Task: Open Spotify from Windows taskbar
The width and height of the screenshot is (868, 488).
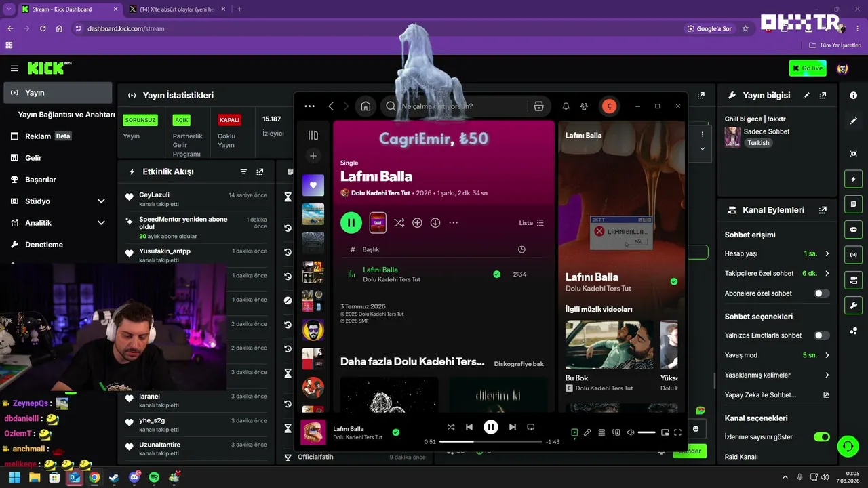Action: [154, 477]
